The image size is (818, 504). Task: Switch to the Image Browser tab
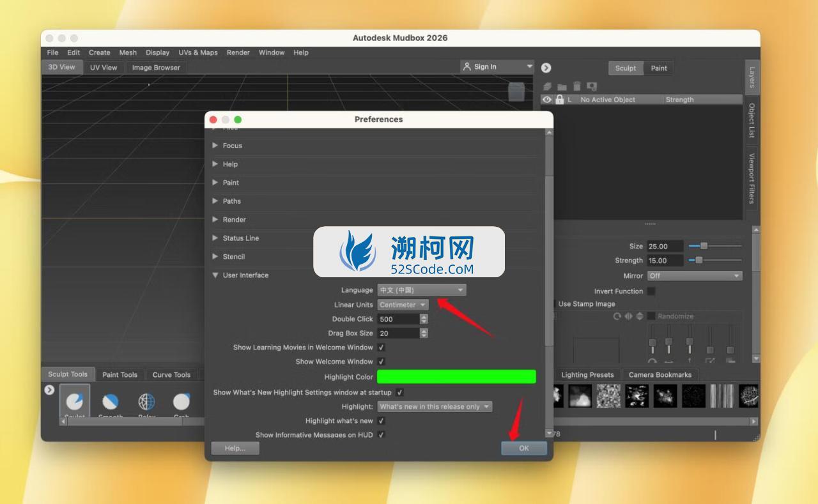156,67
